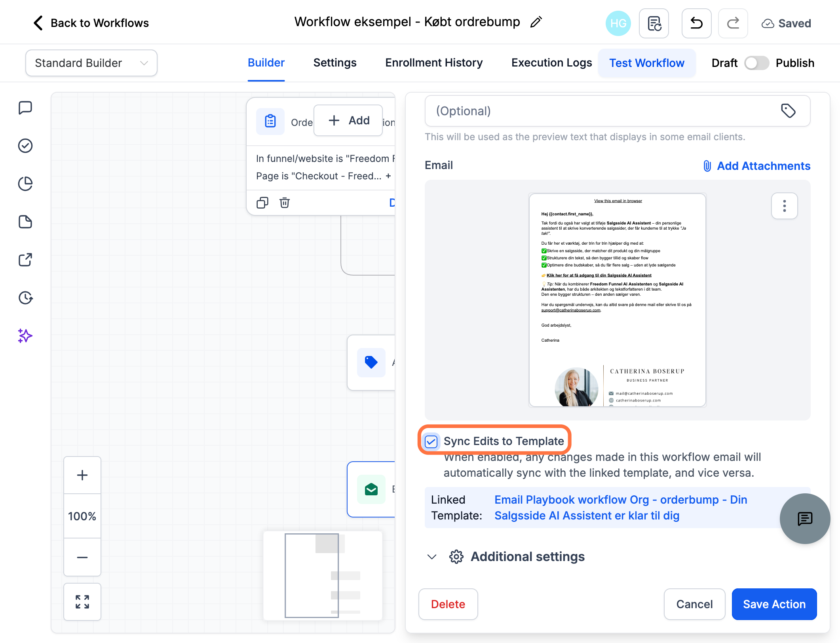
Task: Select the blue tag action node
Action: [x=371, y=363]
